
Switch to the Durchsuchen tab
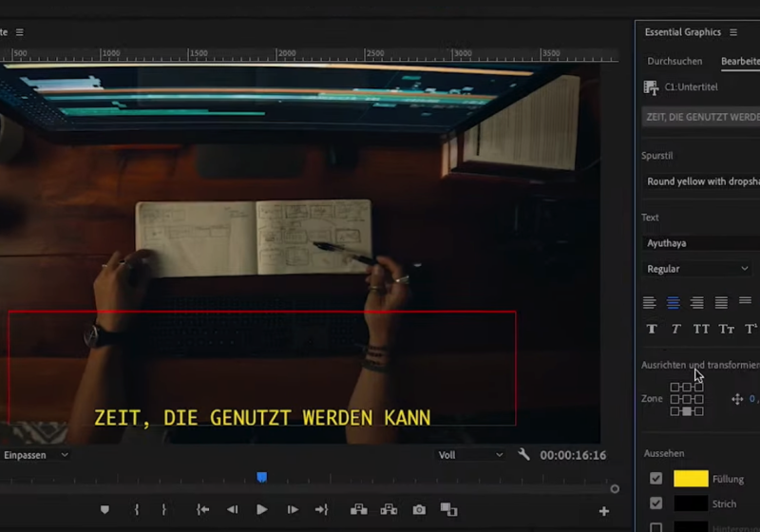(674, 61)
